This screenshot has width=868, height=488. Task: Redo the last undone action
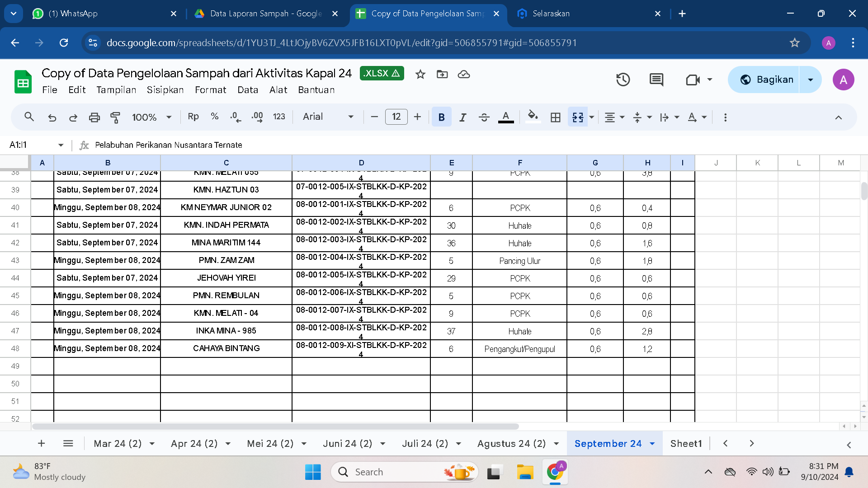click(73, 117)
